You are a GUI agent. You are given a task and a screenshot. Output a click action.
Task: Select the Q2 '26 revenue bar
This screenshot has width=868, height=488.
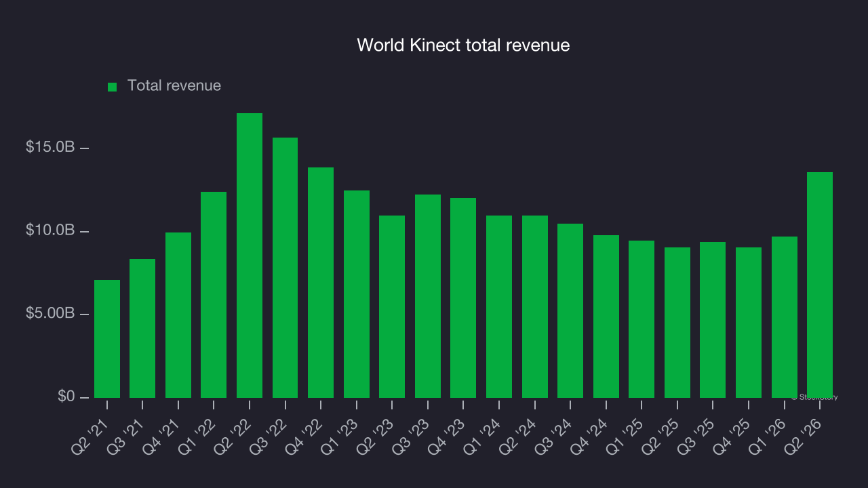pos(820,285)
